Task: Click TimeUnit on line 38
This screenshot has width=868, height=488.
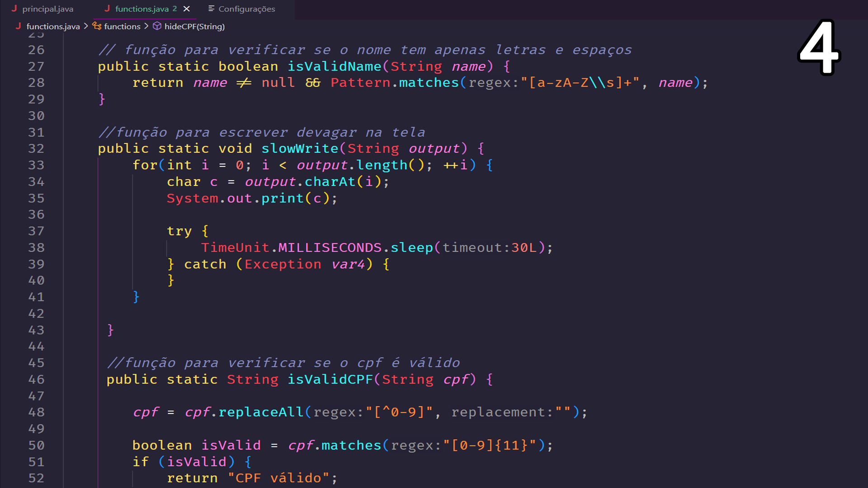Action: 235,248
